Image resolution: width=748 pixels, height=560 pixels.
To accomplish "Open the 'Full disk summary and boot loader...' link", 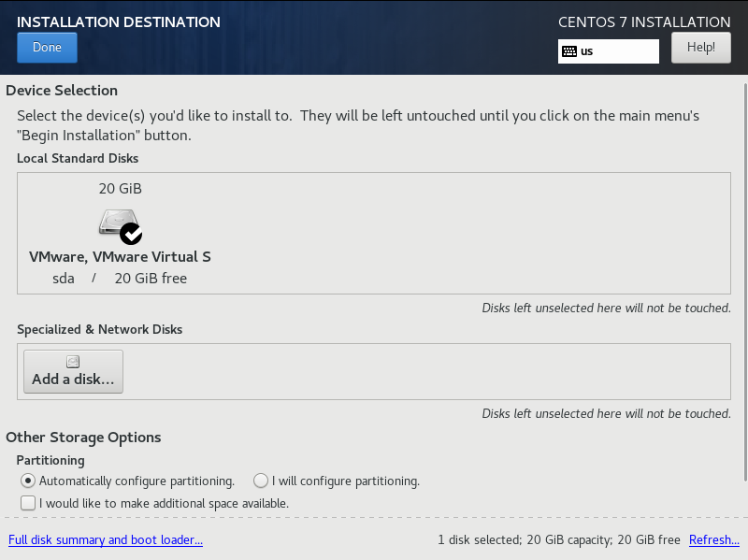I will click(x=106, y=539).
